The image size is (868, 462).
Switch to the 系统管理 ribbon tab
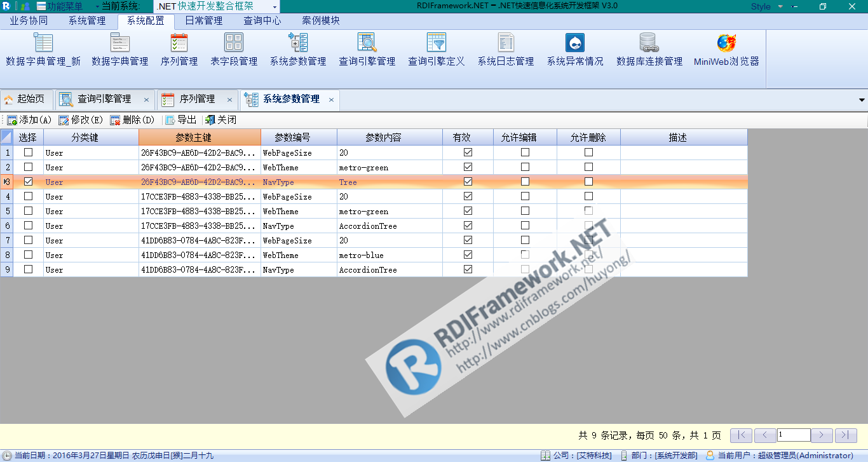click(x=87, y=20)
